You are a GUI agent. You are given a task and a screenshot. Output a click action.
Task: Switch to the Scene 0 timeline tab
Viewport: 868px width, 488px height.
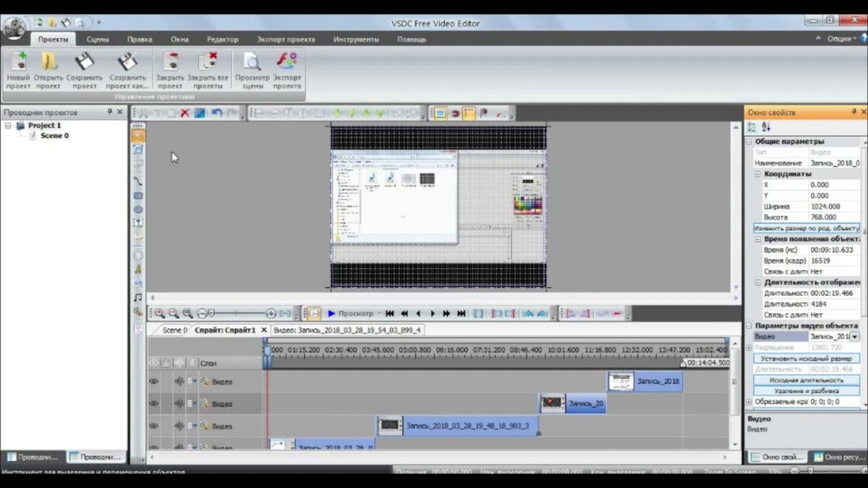click(174, 330)
